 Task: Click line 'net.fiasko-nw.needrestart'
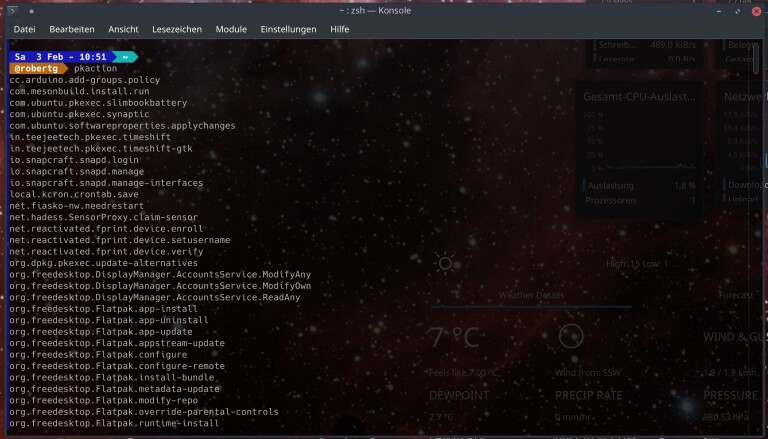(77, 206)
